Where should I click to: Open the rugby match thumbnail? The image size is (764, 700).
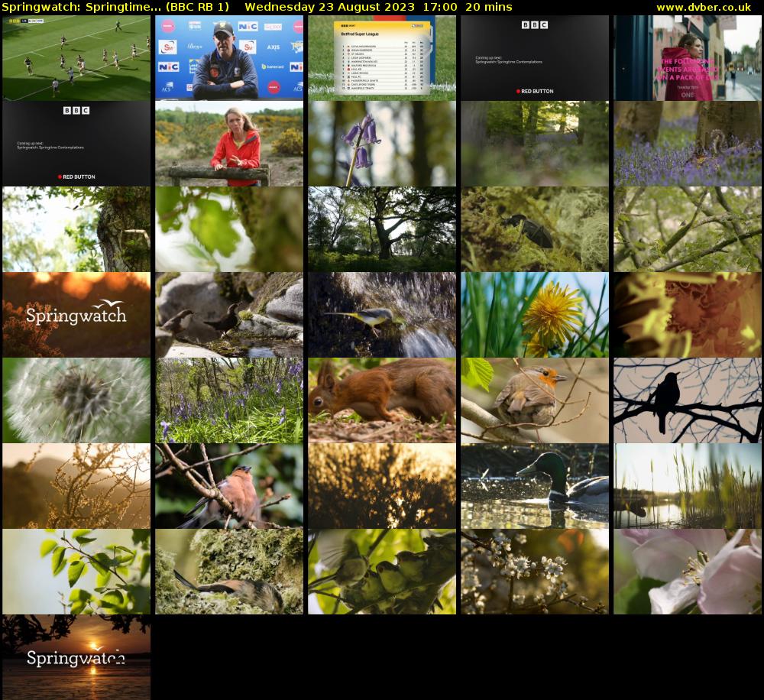pyautogui.click(x=76, y=58)
